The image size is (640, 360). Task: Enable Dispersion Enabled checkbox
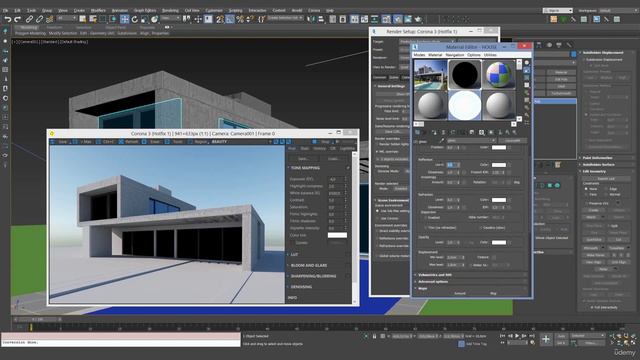426,218
